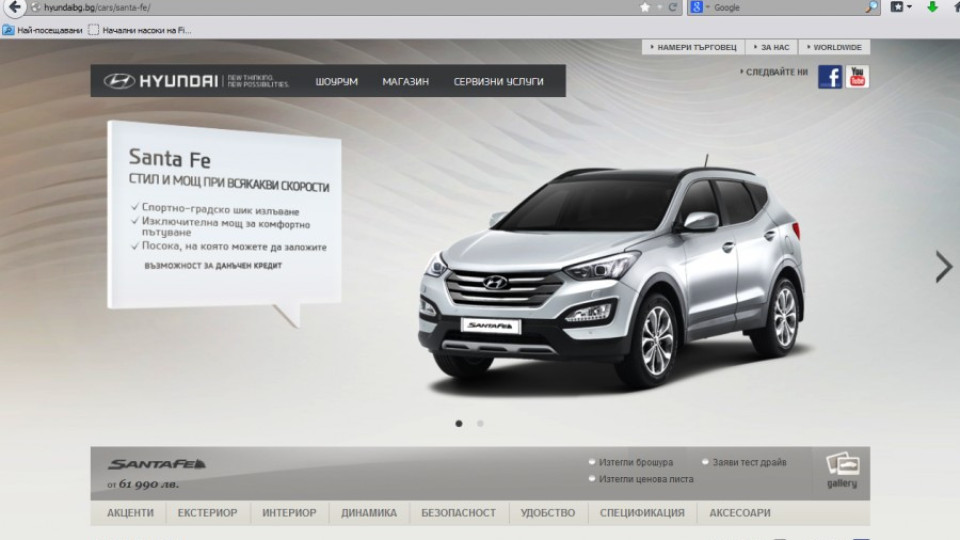Switch to ЕКСТЕРИОР tab
960x540 pixels.
pyautogui.click(x=208, y=513)
